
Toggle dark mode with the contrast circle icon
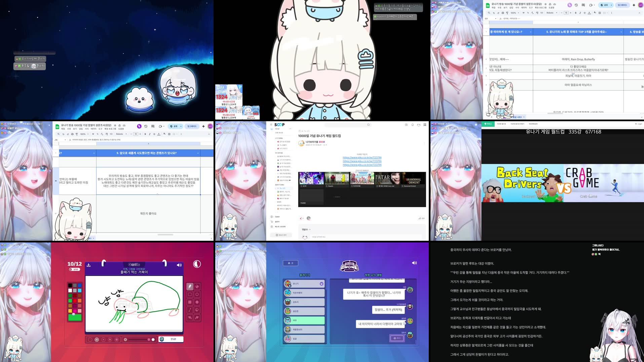tap(197, 264)
